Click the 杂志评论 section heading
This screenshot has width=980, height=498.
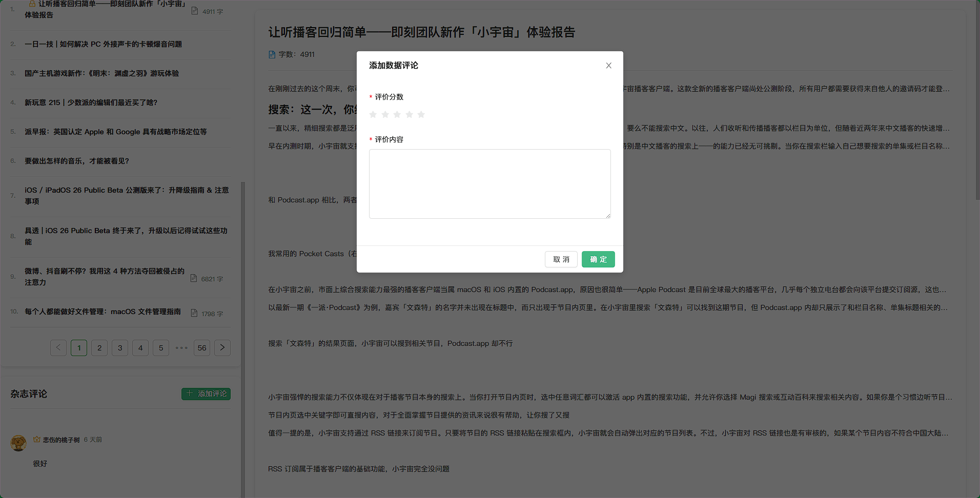coord(29,393)
